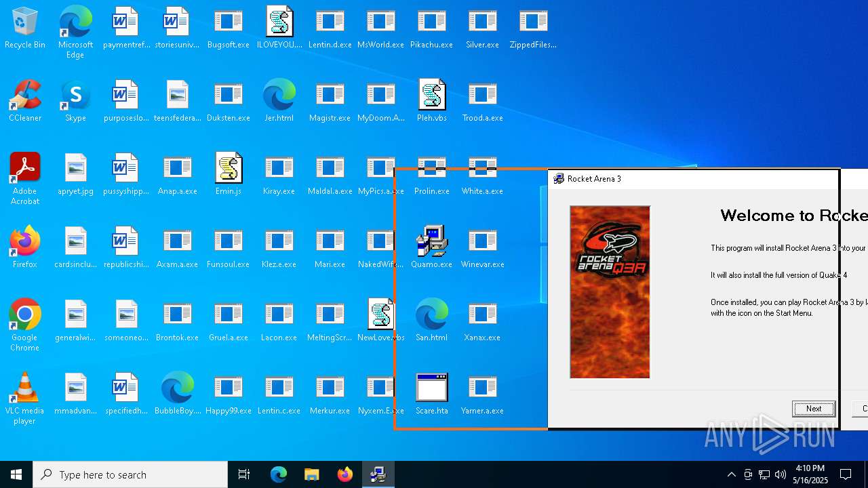
Task: Click the Rocket Arena 3 installer title bar icon
Action: coord(559,179)
